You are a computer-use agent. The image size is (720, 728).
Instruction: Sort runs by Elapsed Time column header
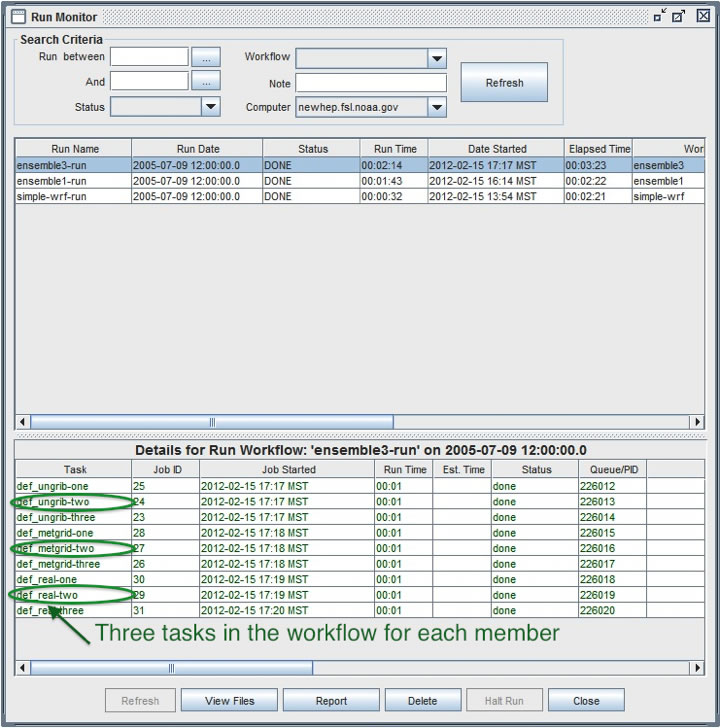[x=599, y=149]
